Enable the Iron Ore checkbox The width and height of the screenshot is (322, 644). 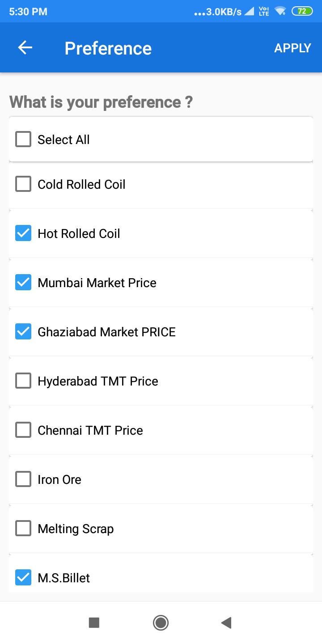point(23,479)
